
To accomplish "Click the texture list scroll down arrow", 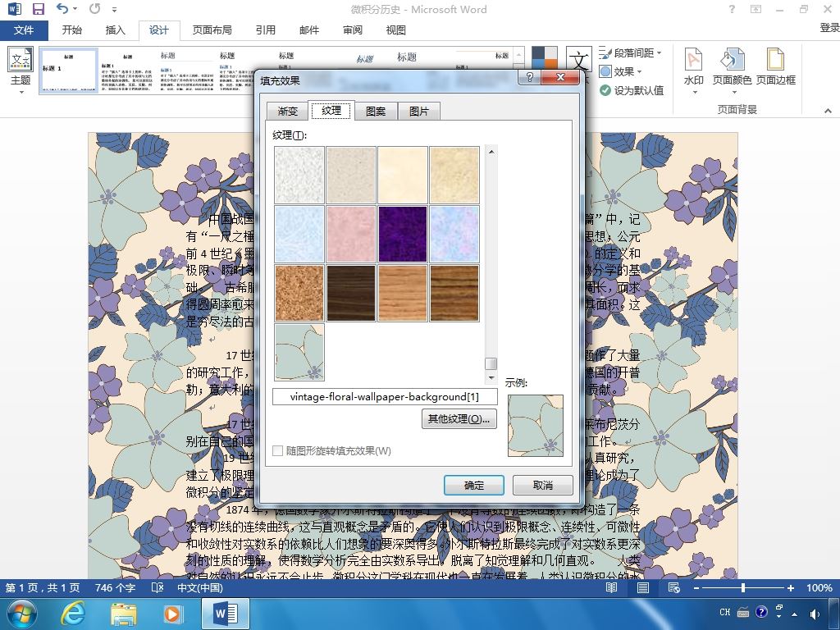I will (491, 377).
